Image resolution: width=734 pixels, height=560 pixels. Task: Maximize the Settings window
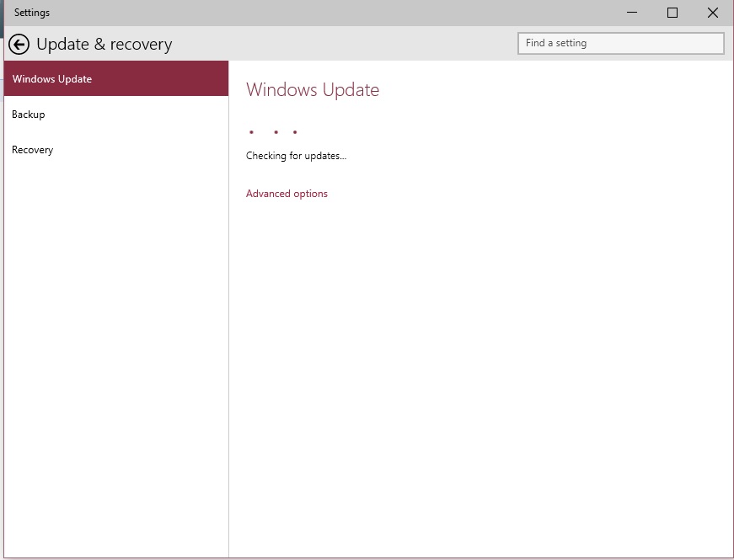point(672,13)
